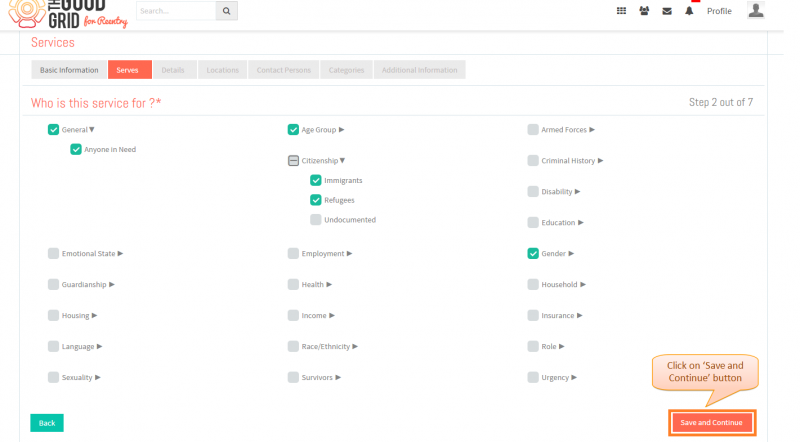
Task: Collapse the Citizenship section arrow
Action: pyautogui.click(x=342, y=161)
